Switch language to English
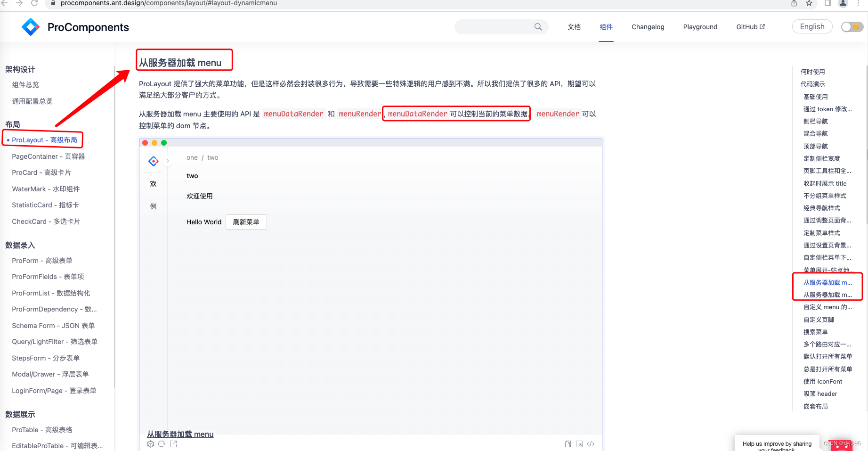This screenshot has height=451, width=868. coord(812,27)
